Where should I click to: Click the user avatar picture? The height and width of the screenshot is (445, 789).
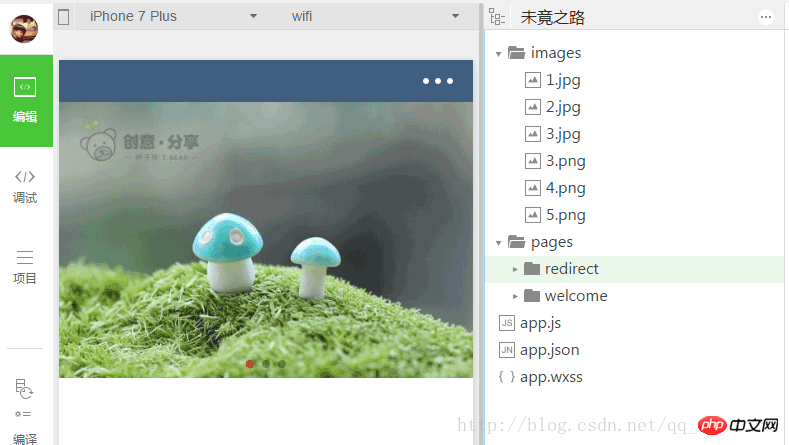point(24,29)
